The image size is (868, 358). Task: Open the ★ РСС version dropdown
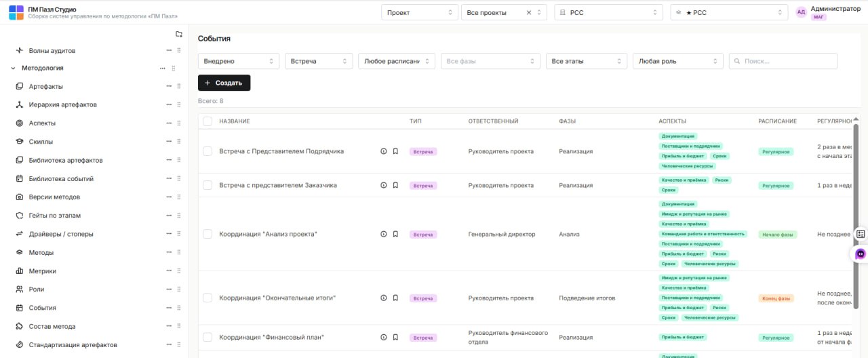point(729,12)
